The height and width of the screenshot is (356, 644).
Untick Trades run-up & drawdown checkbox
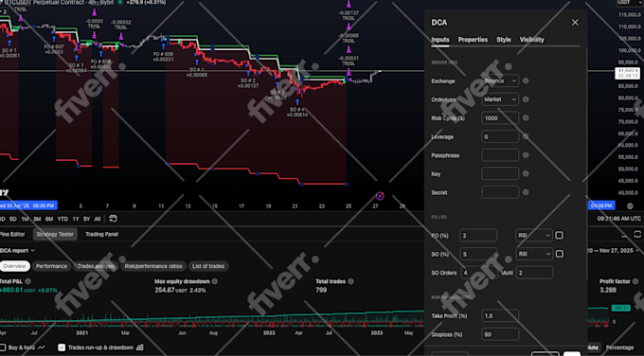point(62,347)
